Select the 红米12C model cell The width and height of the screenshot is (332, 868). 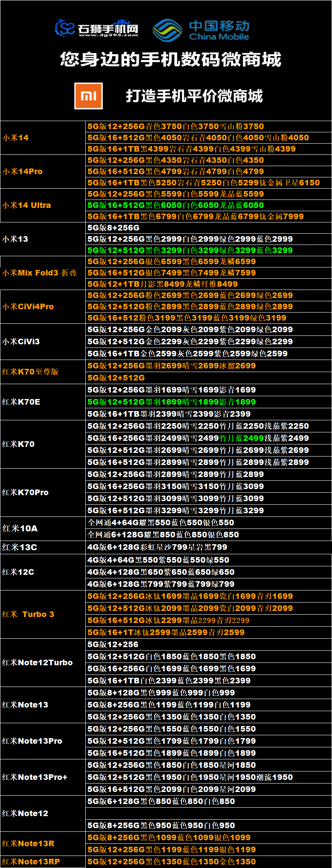(x=43, y=572)
